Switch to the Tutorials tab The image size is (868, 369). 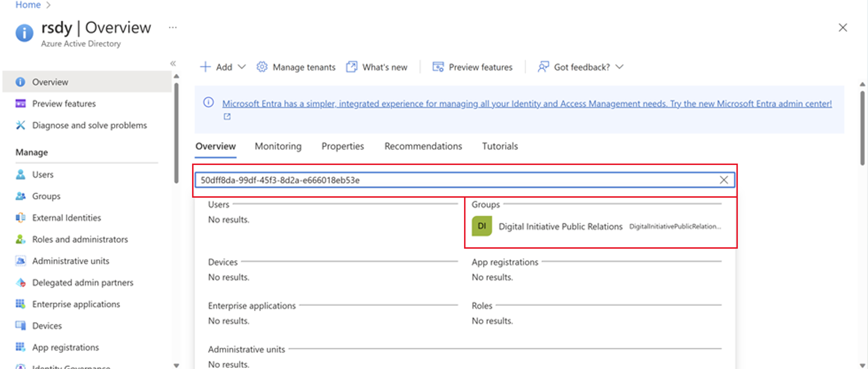tap(500, 146)
